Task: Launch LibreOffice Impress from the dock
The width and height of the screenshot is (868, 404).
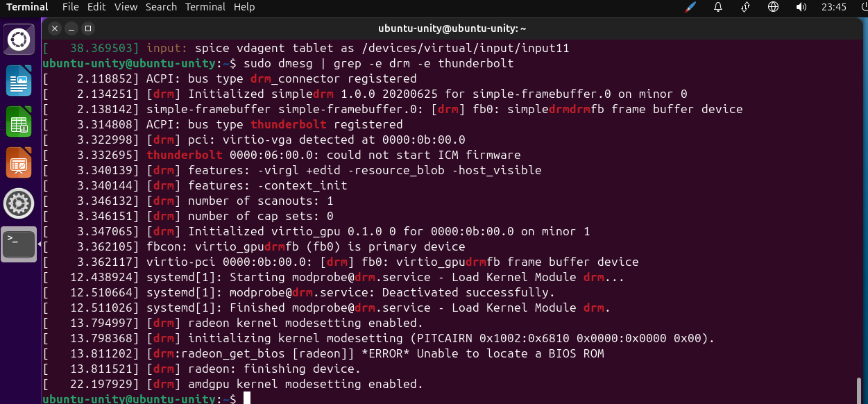Action: pyautogui.click(x=19, y=162)
